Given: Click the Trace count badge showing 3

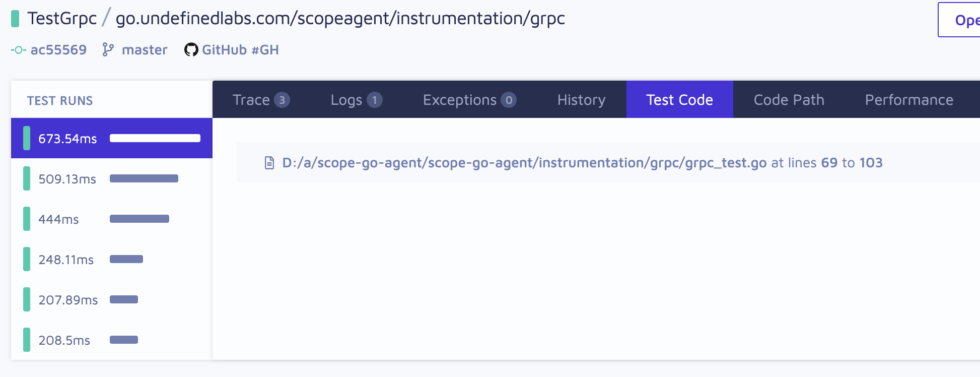Looking at the screenshot, I should point(282,100).
